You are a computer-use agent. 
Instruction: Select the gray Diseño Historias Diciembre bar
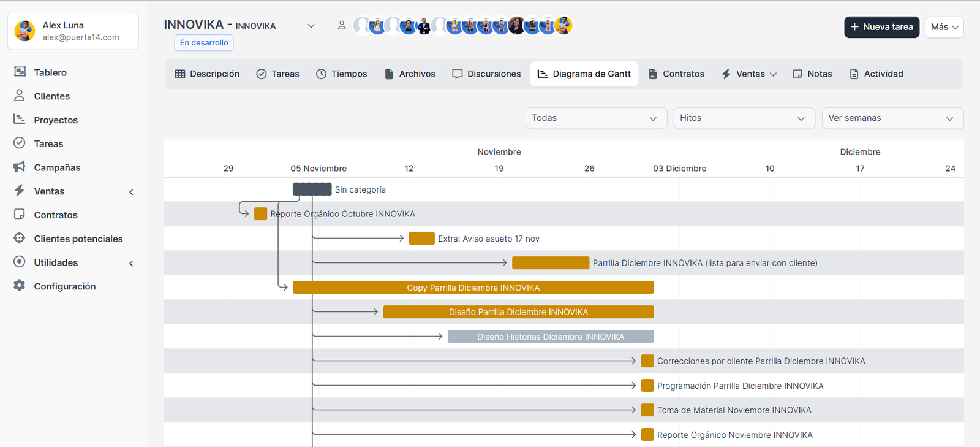[550, 337]
